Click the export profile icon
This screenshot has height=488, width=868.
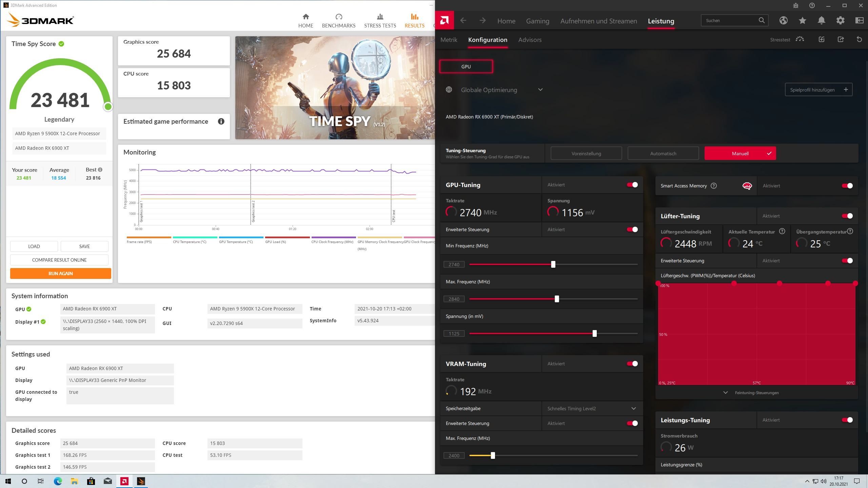point(841,39)
